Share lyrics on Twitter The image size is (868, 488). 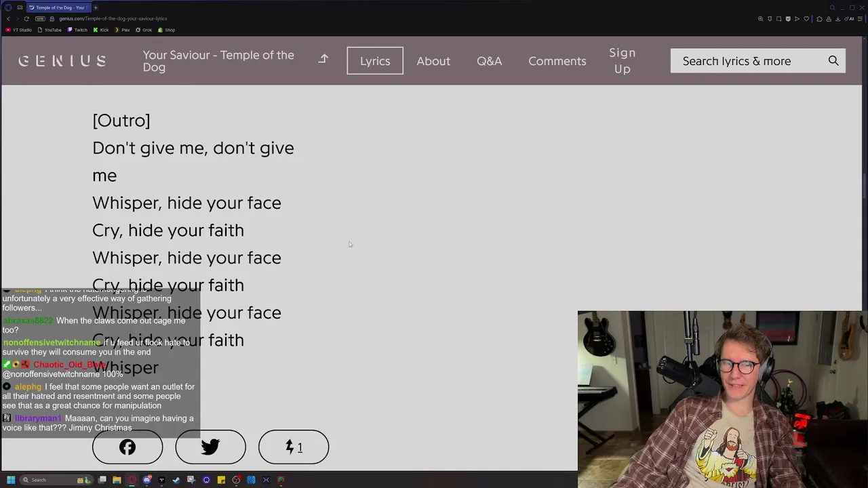(x=210, y=447)
